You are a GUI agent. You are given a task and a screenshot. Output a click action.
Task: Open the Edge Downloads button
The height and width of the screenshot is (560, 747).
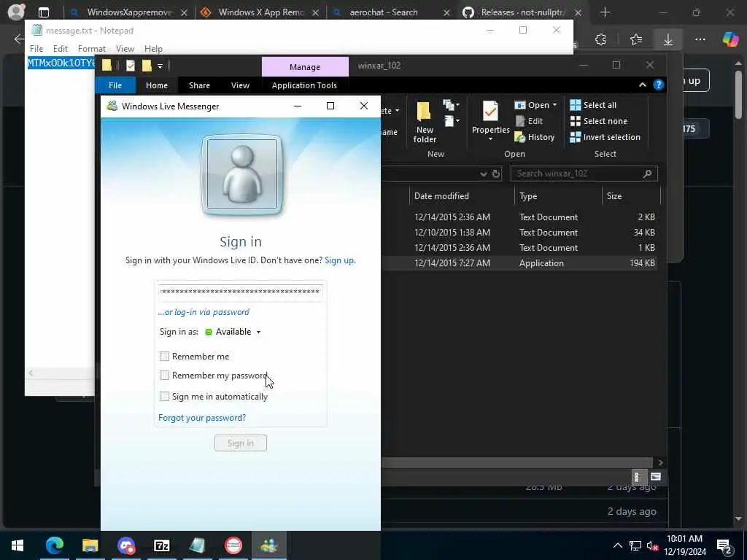668,39
